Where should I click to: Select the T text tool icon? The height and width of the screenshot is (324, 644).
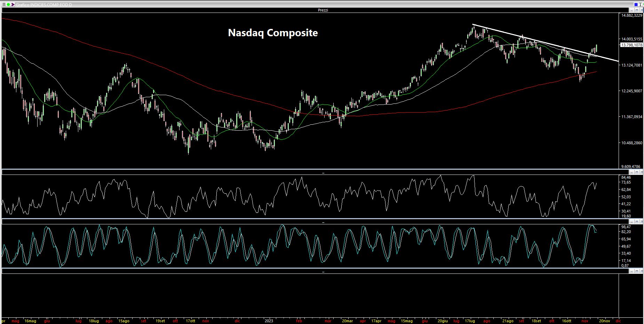640,5
